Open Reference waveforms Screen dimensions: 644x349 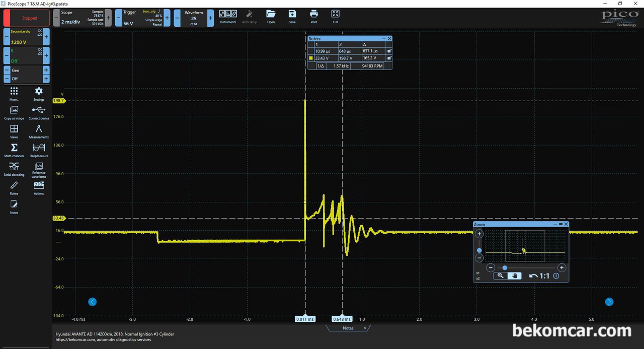tap(39, 170)
